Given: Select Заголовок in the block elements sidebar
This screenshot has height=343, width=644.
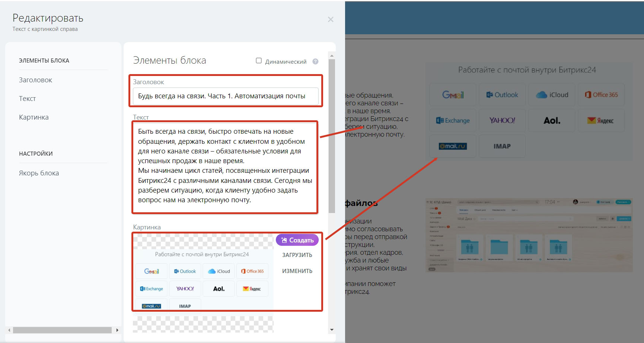Looking at the screenshot, I should pos(35,80).
